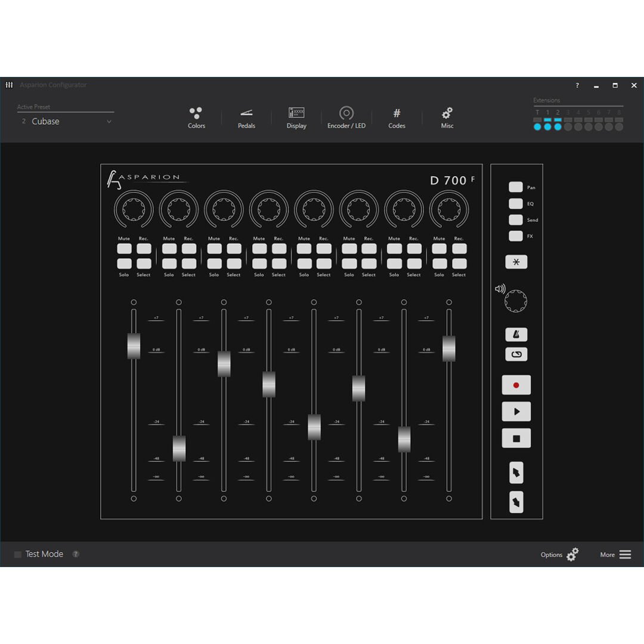Click the pedal icon button on right panel
Image resolution: width=644 pixels, height=644 pixels.
pyautogui.click(x=516, y=335)
